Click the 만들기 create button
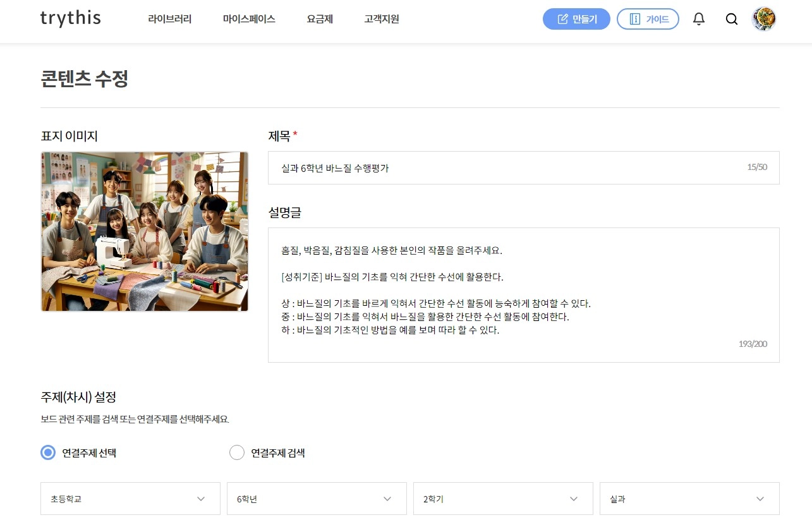 [576, 19]
